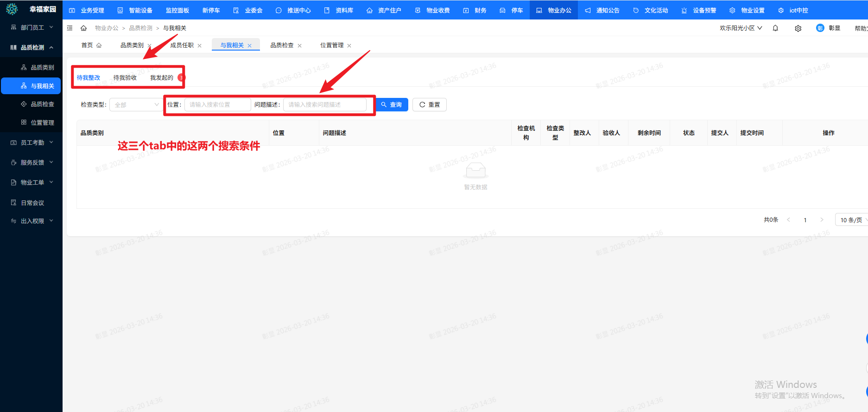The width and height of the screenshot is (868, 412).
Task: Click the 查询 search button
Action: tap(392, 105)
